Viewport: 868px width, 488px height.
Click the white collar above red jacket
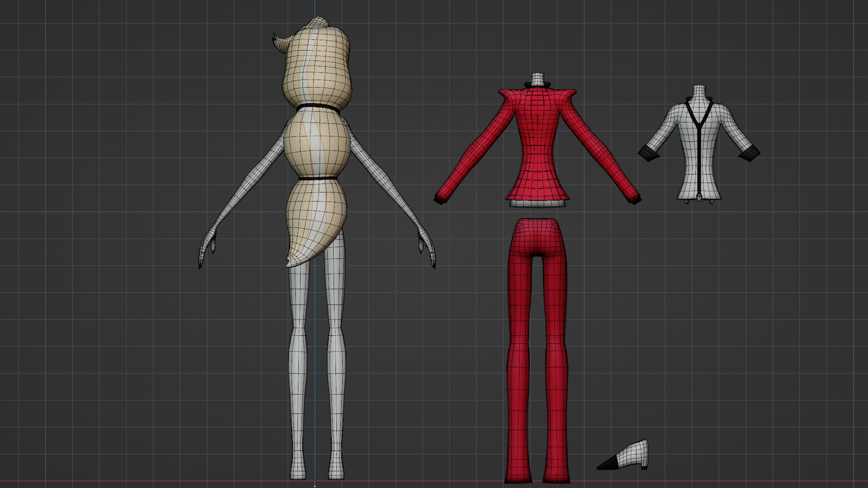point(537,80)
